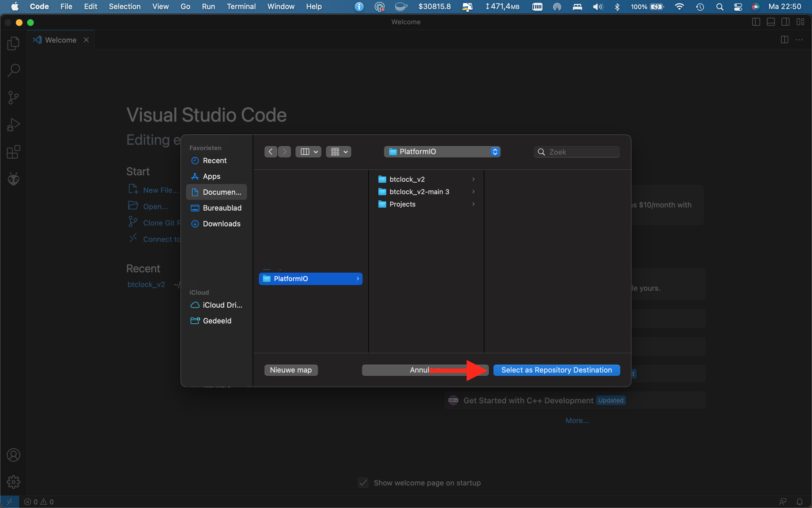Open the Apple menu
The height and width of the screenshot is (508, 812).
15,6
